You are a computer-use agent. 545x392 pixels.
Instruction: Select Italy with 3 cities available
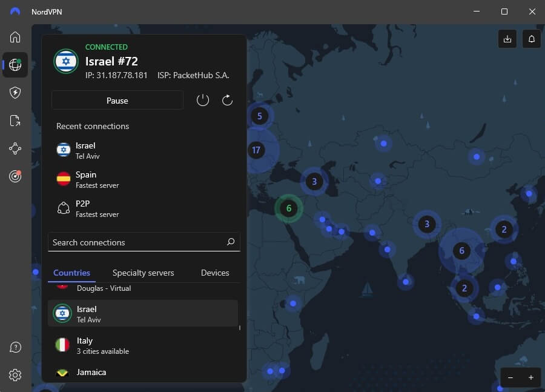(x=142, y=345)
